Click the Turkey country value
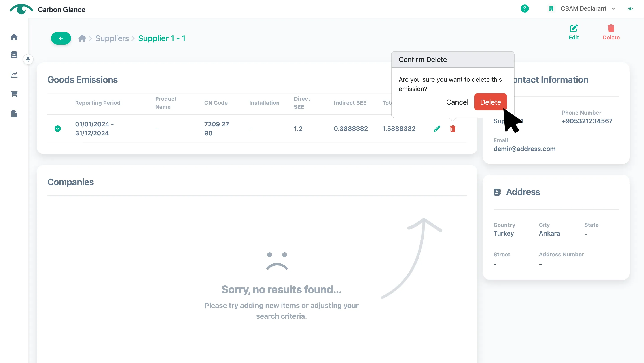This screenshot has width=644, height=363. [504, 233]
